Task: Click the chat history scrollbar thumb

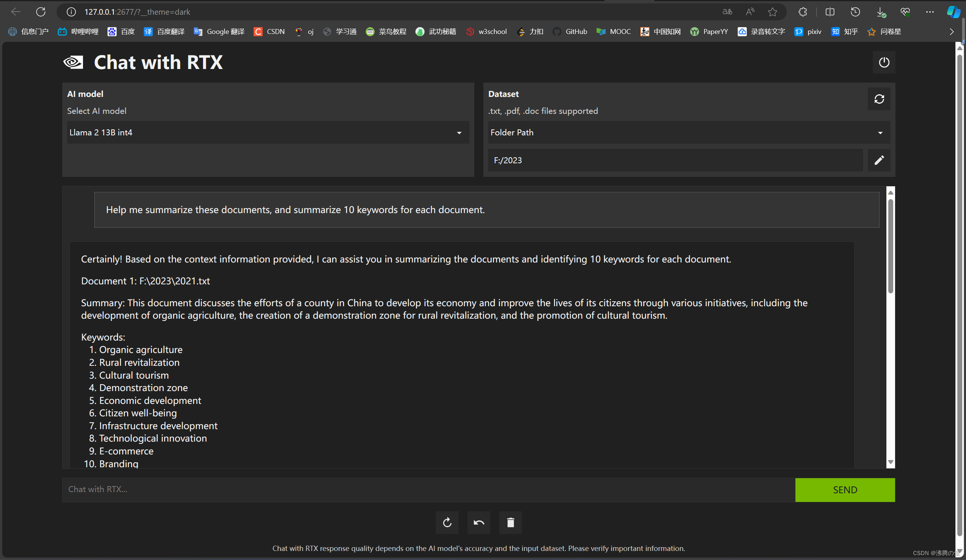Action: [890, 246]
